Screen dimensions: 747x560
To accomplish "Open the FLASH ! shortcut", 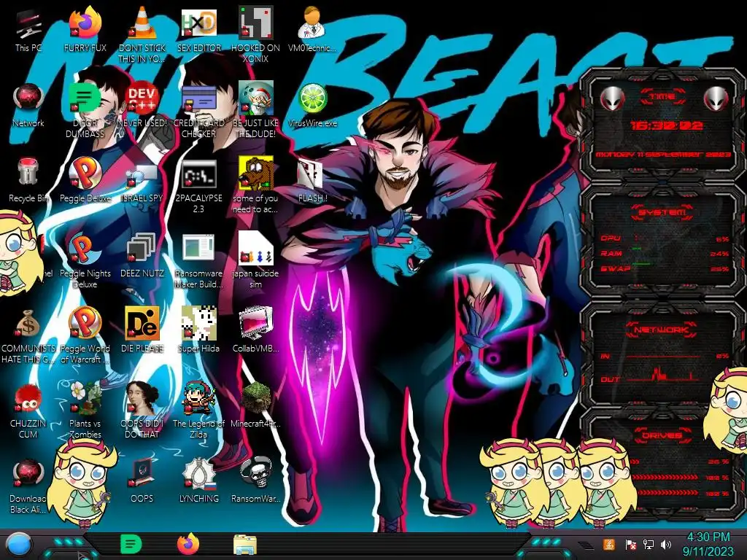I will (312, 180).
